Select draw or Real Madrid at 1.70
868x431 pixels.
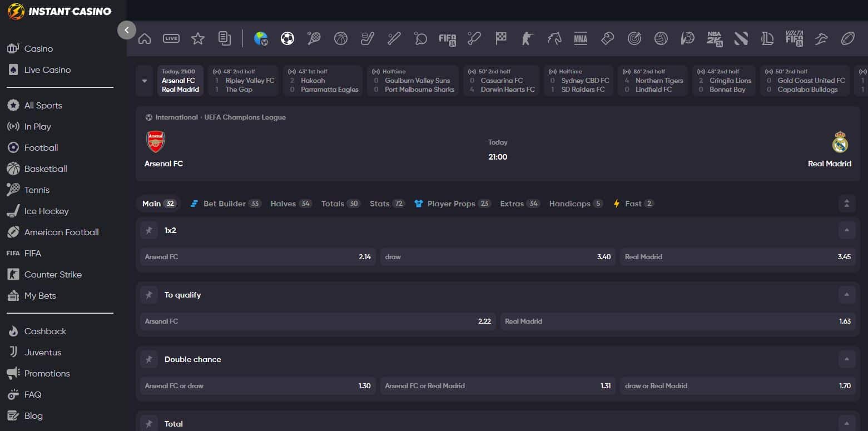738,386
